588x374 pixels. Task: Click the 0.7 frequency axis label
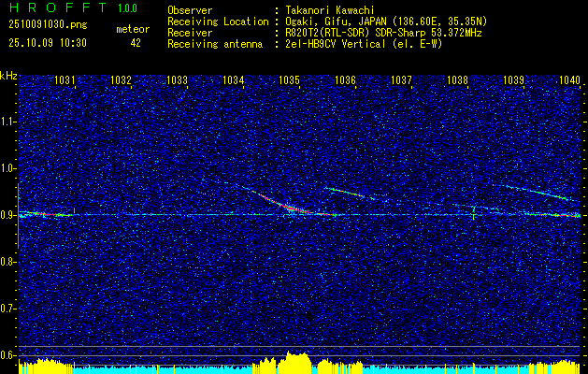click(8, 309)
